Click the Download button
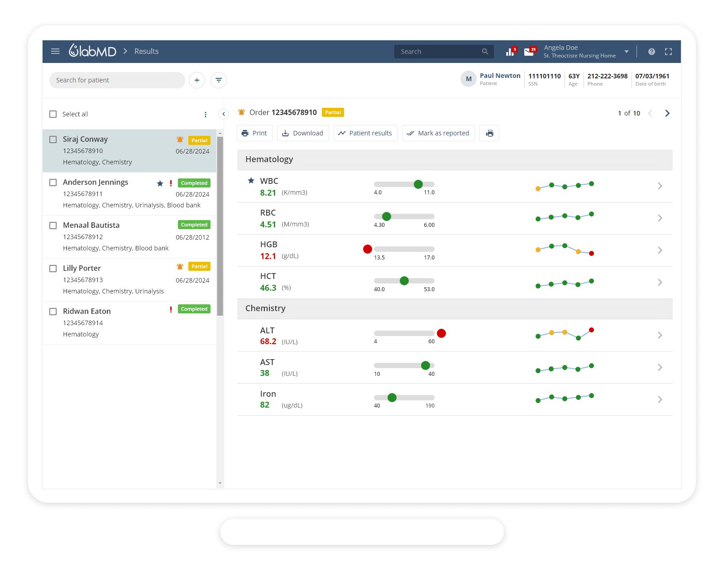The width and height of the screenshot is (728, 567). 303,133
